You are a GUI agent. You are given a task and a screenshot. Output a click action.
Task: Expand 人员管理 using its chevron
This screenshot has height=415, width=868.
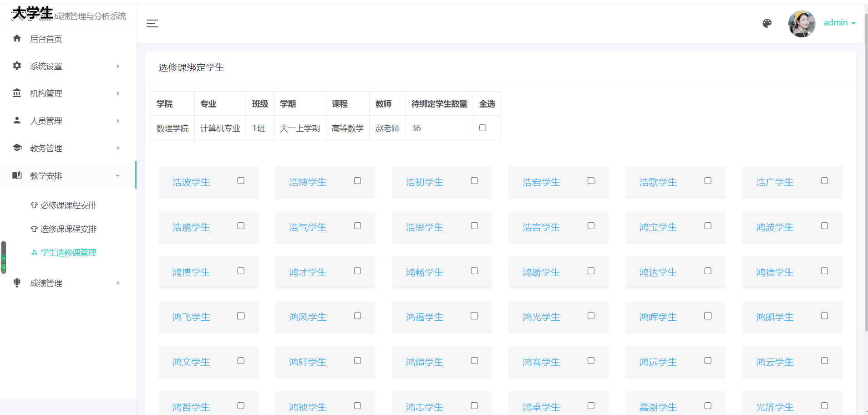tap(118, 121)
